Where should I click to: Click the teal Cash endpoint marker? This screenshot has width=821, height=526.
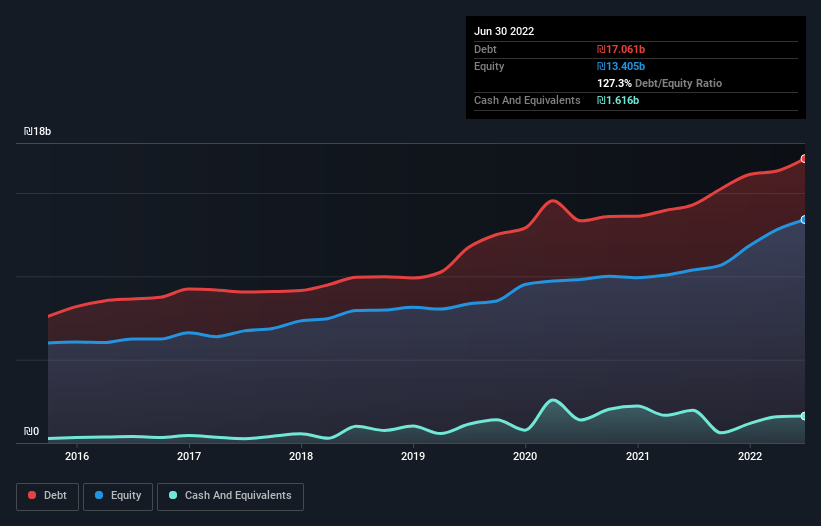[804, 416]
